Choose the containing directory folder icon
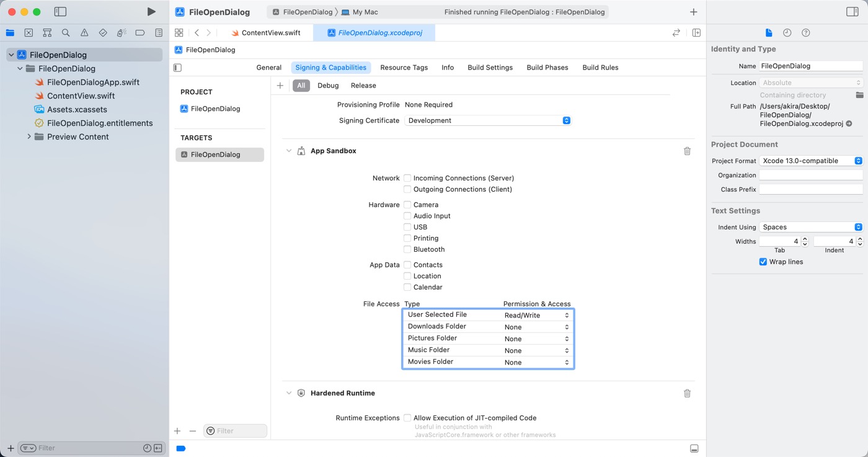 click(x=859, y=95)
